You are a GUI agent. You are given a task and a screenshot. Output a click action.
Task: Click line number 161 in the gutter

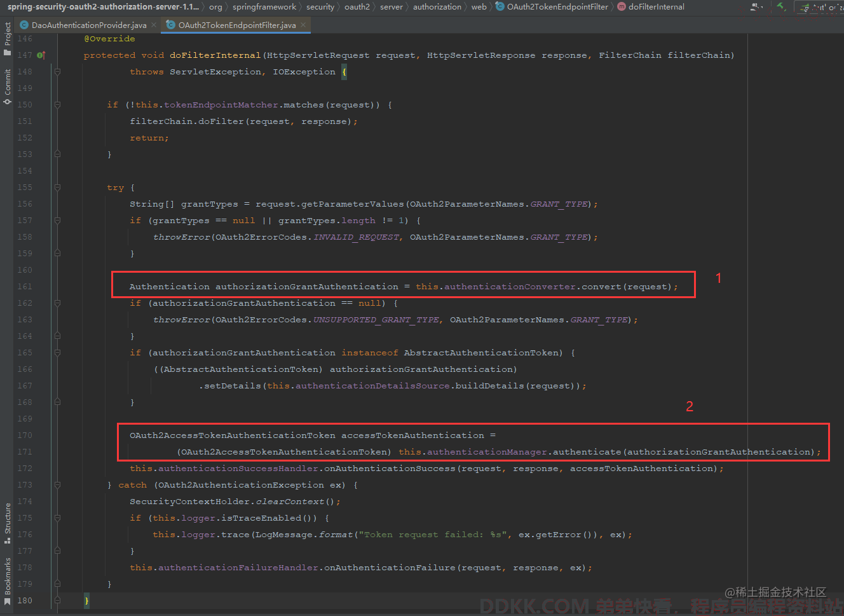(x=25, y=287)
